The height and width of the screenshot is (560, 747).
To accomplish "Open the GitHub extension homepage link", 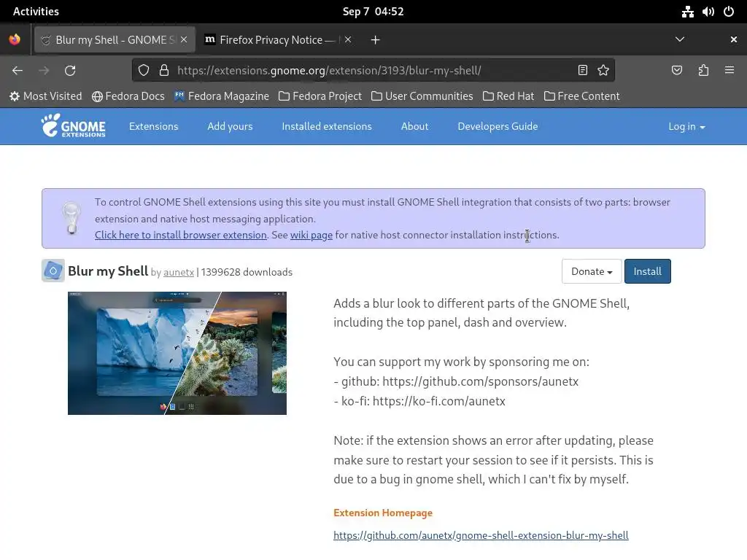I will (x=481, y=535).
